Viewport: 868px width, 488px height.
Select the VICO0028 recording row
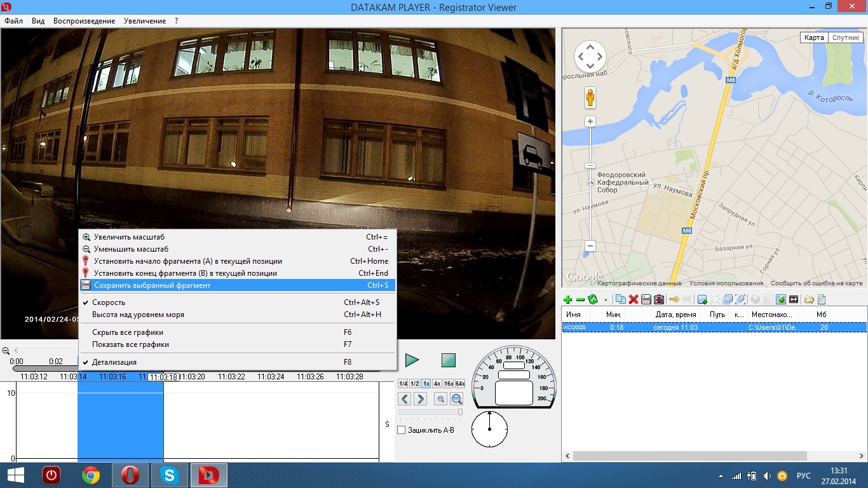(x=699, y=327)
